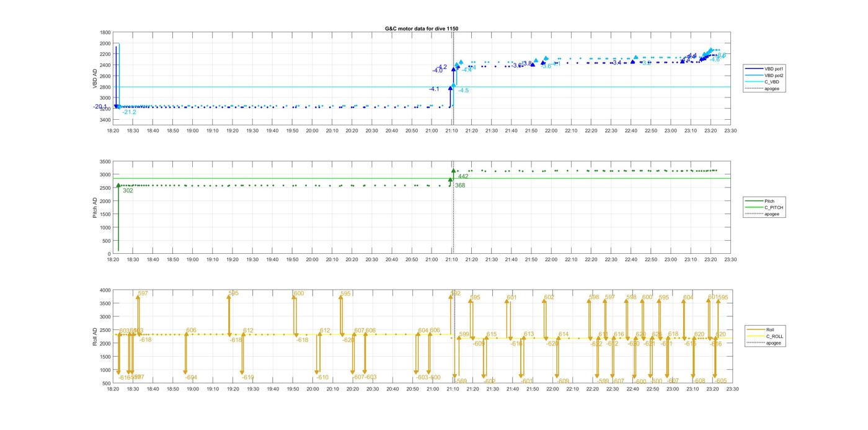Viewport: 868px width, 430px height.
Task: Click the '-4.1' data label in the VBD plot
Action: (434, 89)
